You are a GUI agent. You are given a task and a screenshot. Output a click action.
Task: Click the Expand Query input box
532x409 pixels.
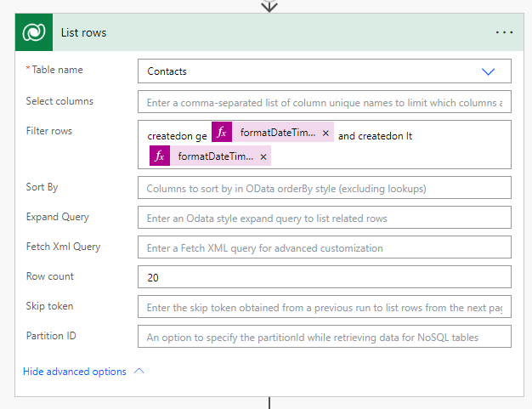(324, 218)
